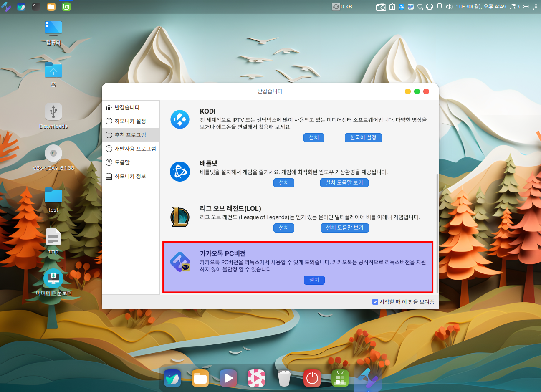The height and width of the screenshot is (392, 541).
Task: Click the KakaoTalk PC version icon
Action: (180, 262)
